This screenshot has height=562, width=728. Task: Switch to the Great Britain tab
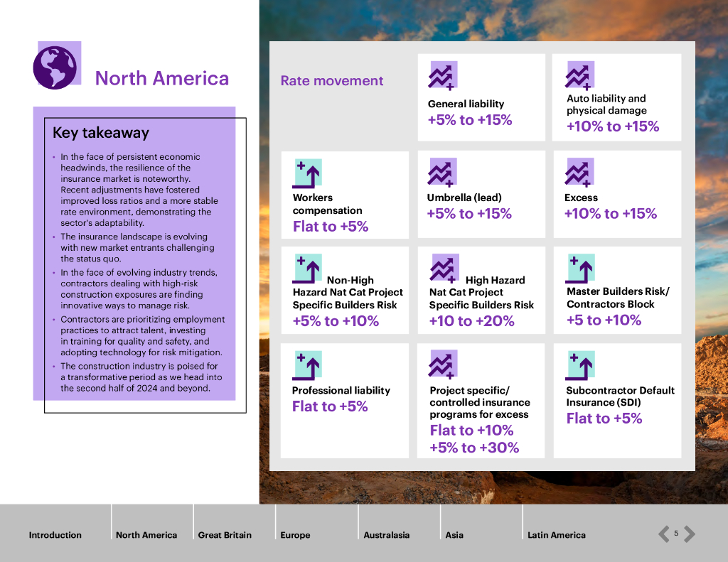pyautogui.click(x=225, y=535)
